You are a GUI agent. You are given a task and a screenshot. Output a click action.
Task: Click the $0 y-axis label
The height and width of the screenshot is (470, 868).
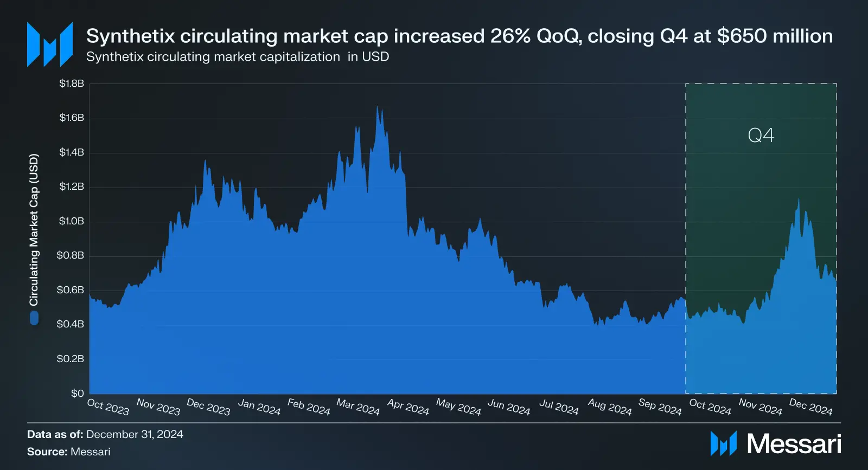coord(78,394)
